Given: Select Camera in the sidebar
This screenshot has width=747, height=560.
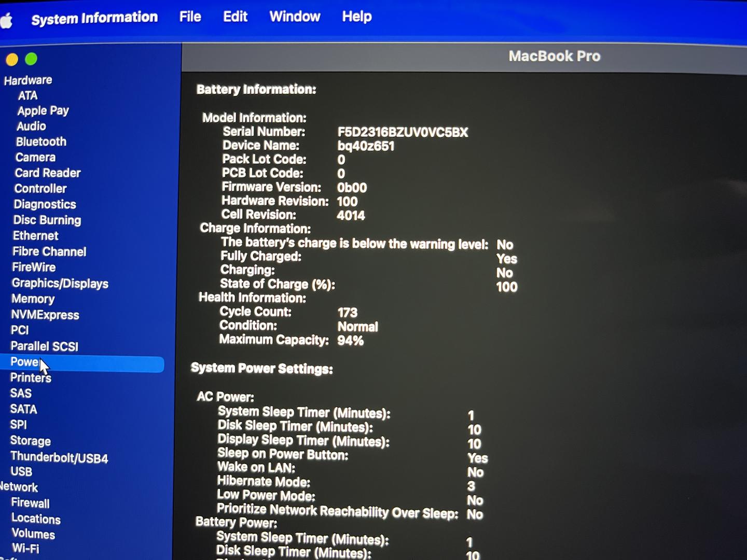Looking at the screenshot, I should (35, 158).
